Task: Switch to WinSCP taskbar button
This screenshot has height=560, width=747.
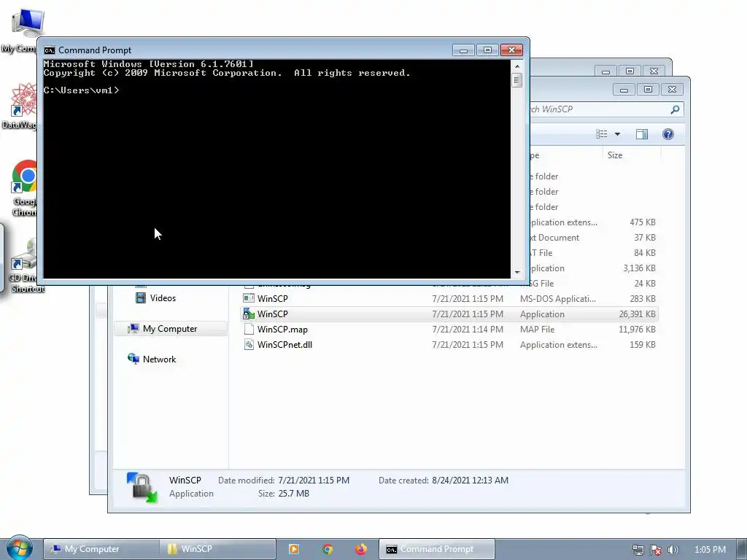Action: click(x=217, y=549)
